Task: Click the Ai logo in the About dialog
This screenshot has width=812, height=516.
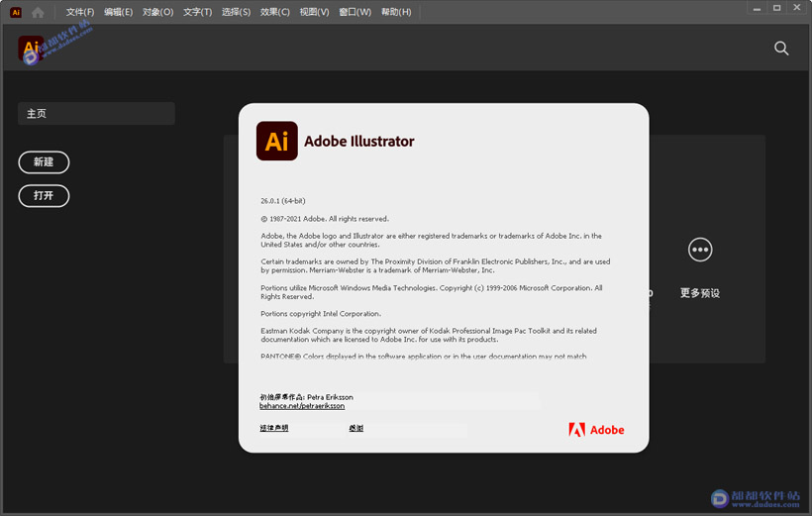Action: click(277, 141)
